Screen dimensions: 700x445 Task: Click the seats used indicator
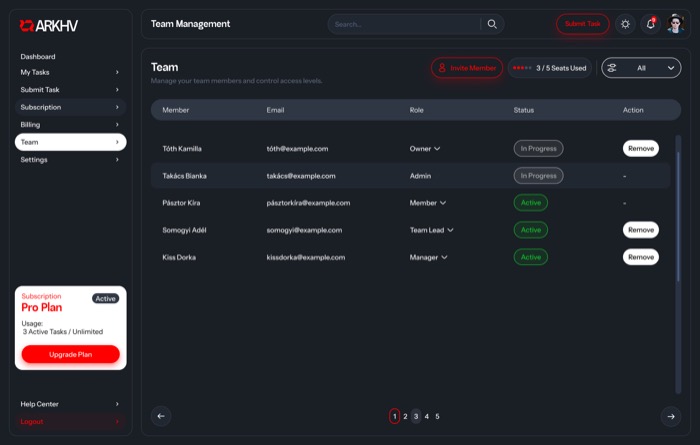(x=549, y=68)
